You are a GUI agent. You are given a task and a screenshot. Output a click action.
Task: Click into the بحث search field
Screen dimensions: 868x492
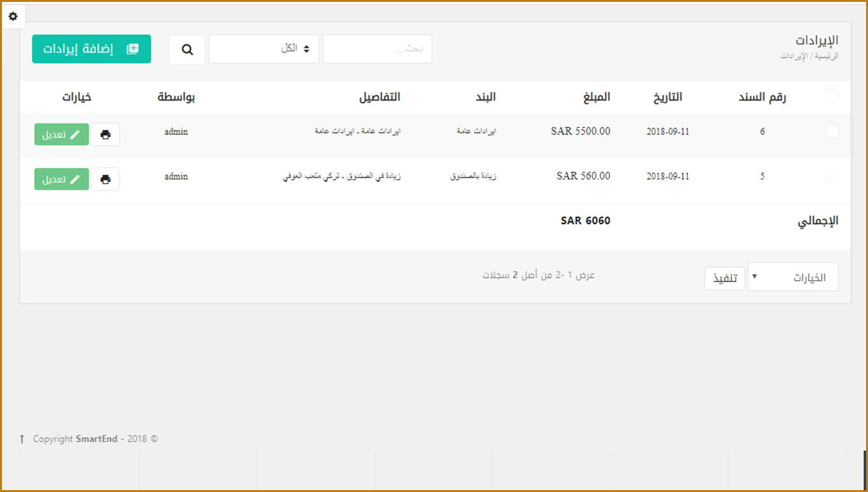click(377, 49)
